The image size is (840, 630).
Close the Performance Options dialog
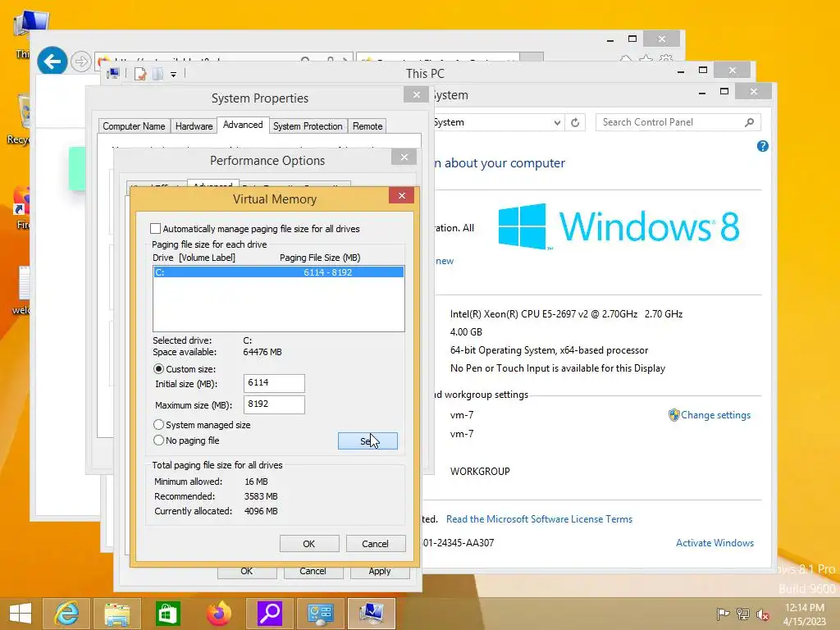click(x=404, y=157)
